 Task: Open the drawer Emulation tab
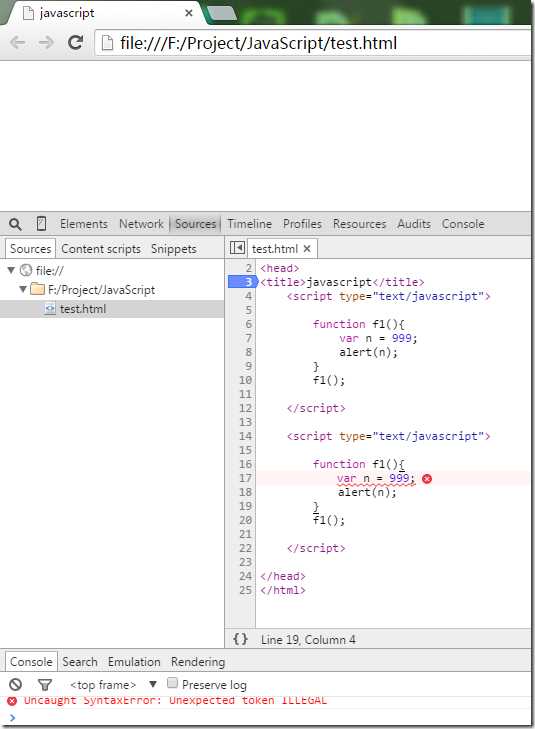tap(134, 662)
